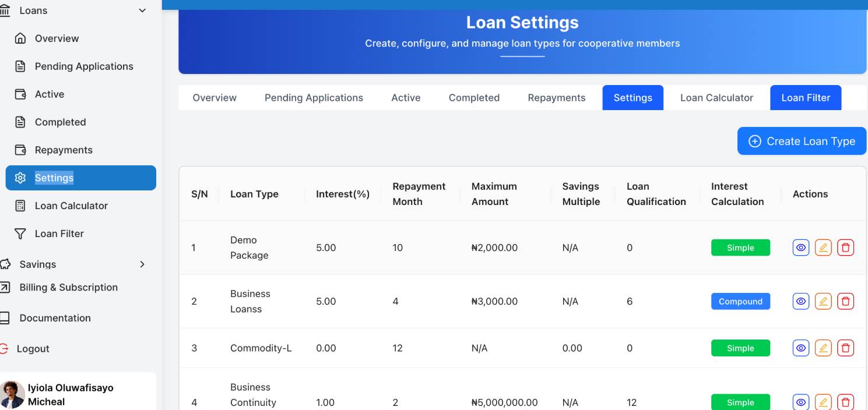Click the Compound badge for Business Loanss
868x410 pixels.
click(740, 301)
